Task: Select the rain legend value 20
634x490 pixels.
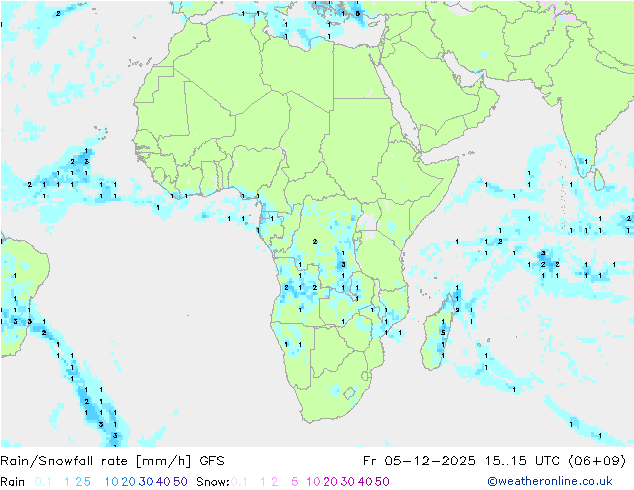Action: click(x=129, y=482)
